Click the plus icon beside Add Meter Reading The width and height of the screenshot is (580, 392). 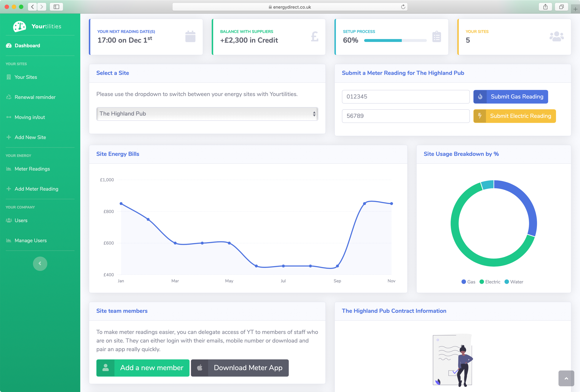click(9, 189)
